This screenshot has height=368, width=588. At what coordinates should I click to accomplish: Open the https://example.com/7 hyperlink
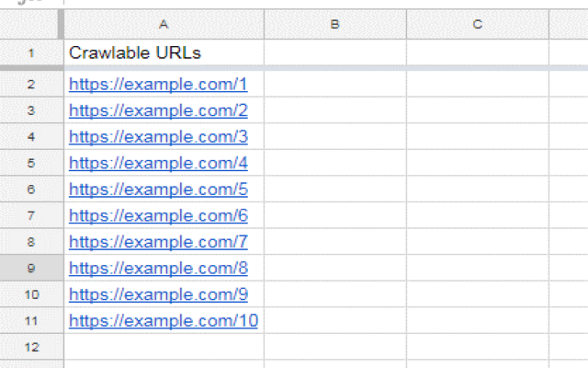coord(158,242)
